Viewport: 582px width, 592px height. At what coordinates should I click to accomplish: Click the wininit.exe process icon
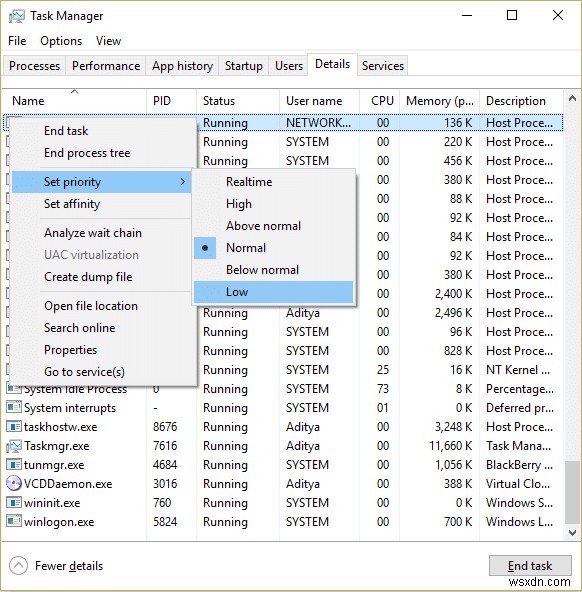pyautogui.click(x=14, y=503)
